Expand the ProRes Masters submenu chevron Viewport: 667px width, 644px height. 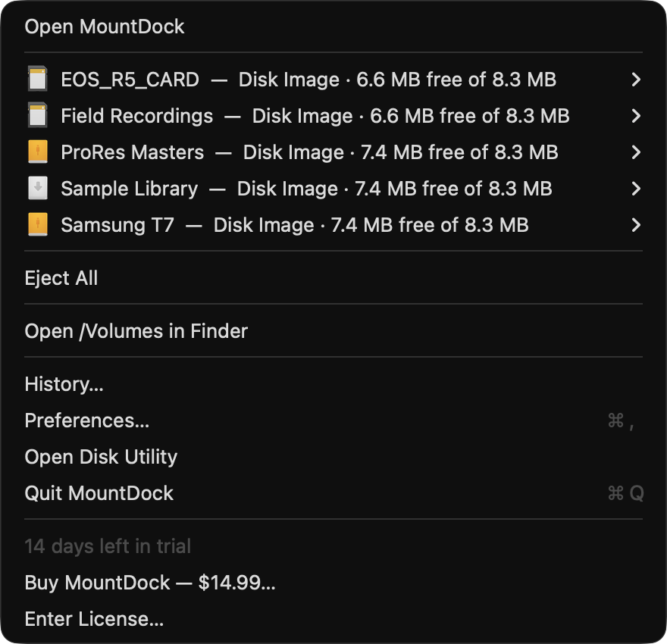pos(635,152)
